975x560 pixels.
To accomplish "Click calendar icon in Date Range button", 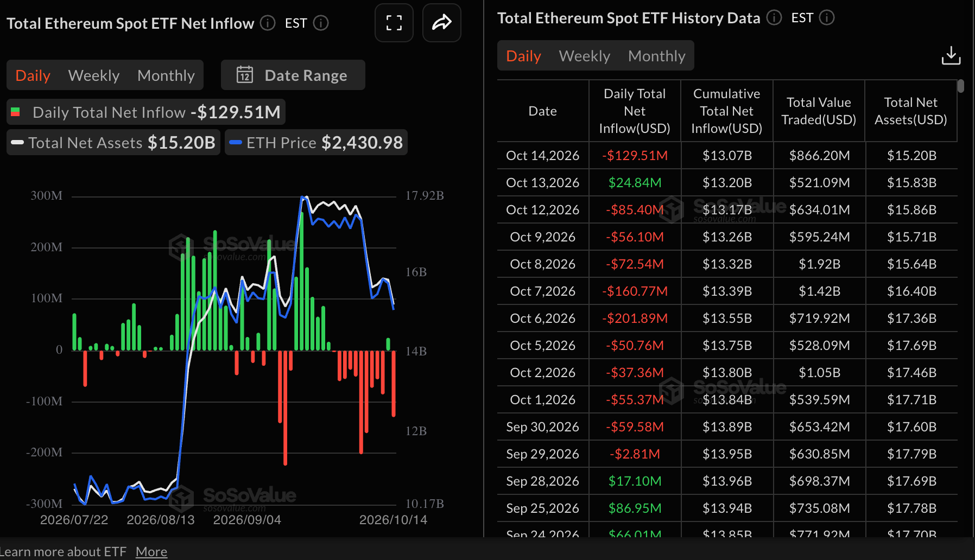I will pos(245,75).
